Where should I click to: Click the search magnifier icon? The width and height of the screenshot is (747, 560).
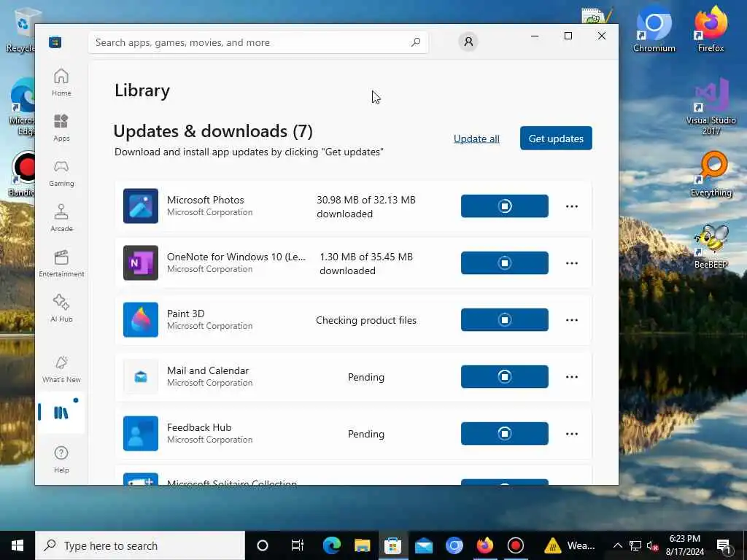[x=415, y=42]
